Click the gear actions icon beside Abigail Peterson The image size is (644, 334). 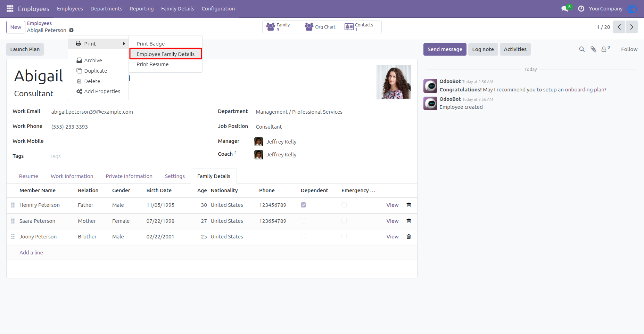71,30
